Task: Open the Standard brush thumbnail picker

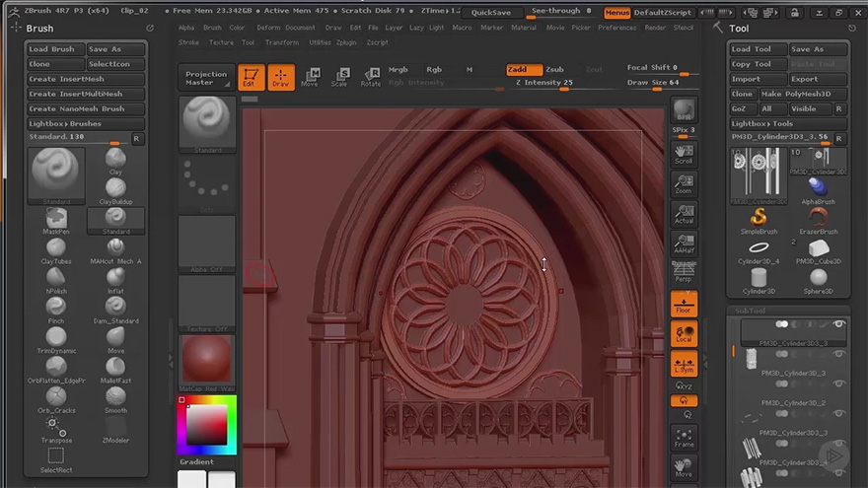Action: point(207,125)
